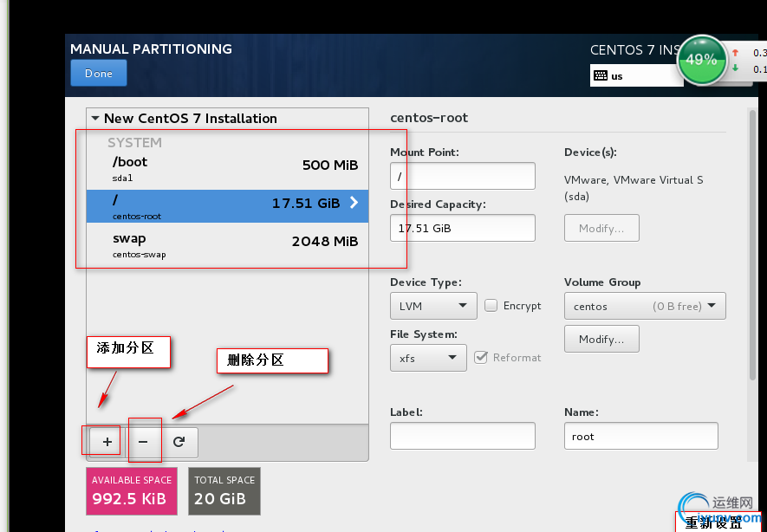
Task: Click the SYSTEM group label
Action: click(134, 143)
